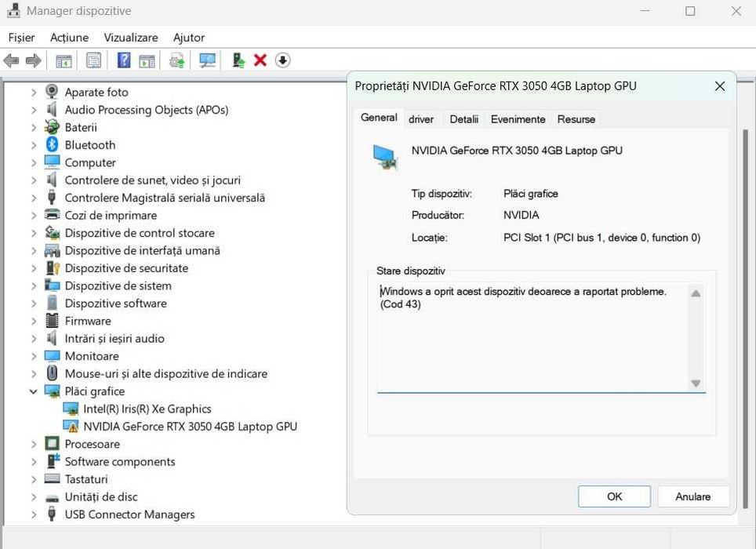Expand the Procesoare category

click(33, 444)
